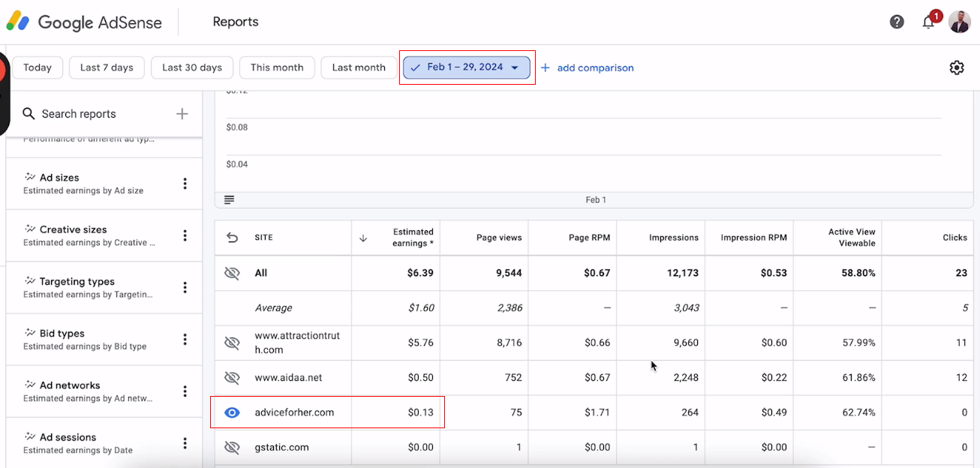This screenshot has height=468, width=980.
Task: Click www.attractiontruth.com site name
Action: tap(297, 343)
